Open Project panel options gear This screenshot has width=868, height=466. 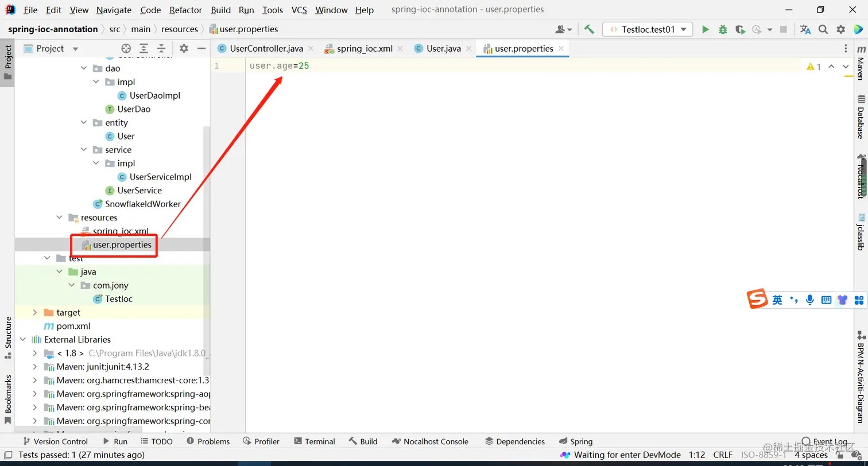[184, 49]
